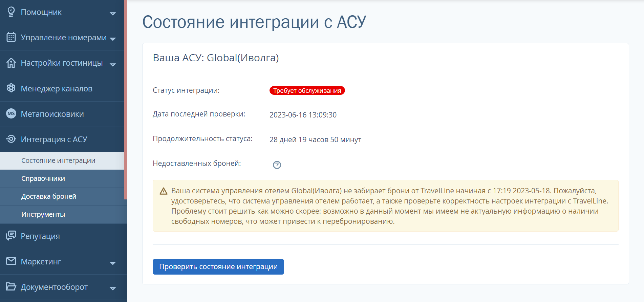Screen dimensions: 644x302
Task: Open the Менеджер каналов section
Action: tap(62, 89)
